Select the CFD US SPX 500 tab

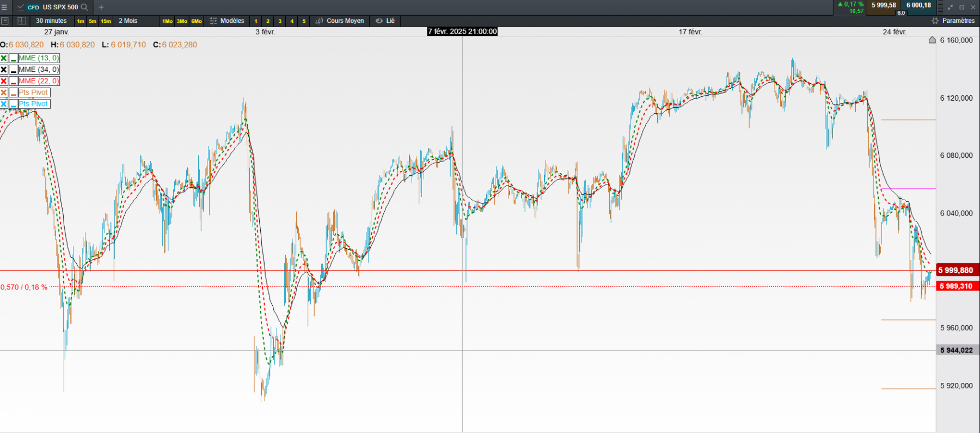[52, 7]
